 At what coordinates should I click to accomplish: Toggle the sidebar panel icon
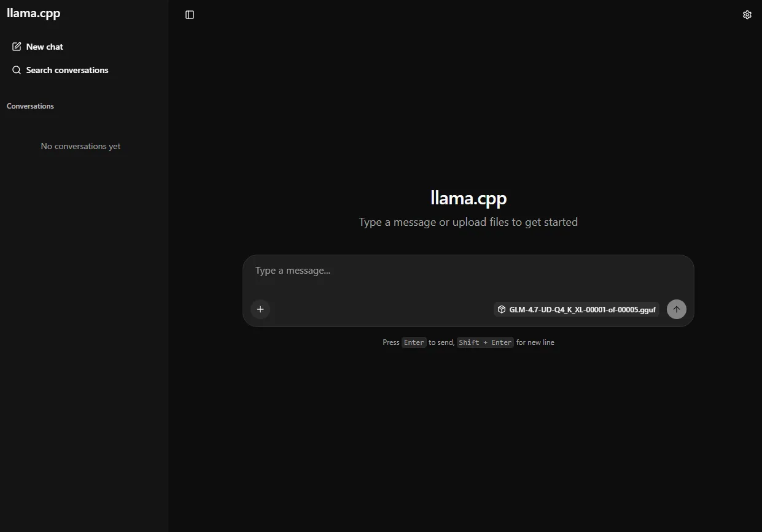point(190,15)
